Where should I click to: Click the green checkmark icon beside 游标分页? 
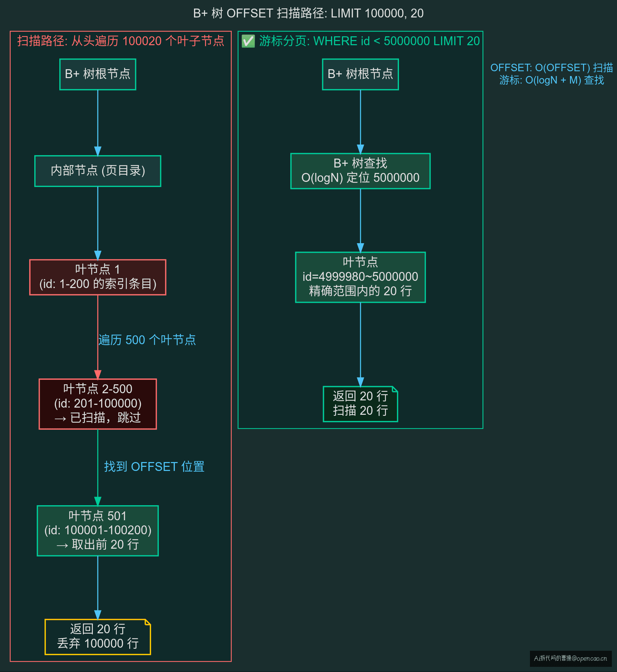pyautogui.click(x=248, y=41)
